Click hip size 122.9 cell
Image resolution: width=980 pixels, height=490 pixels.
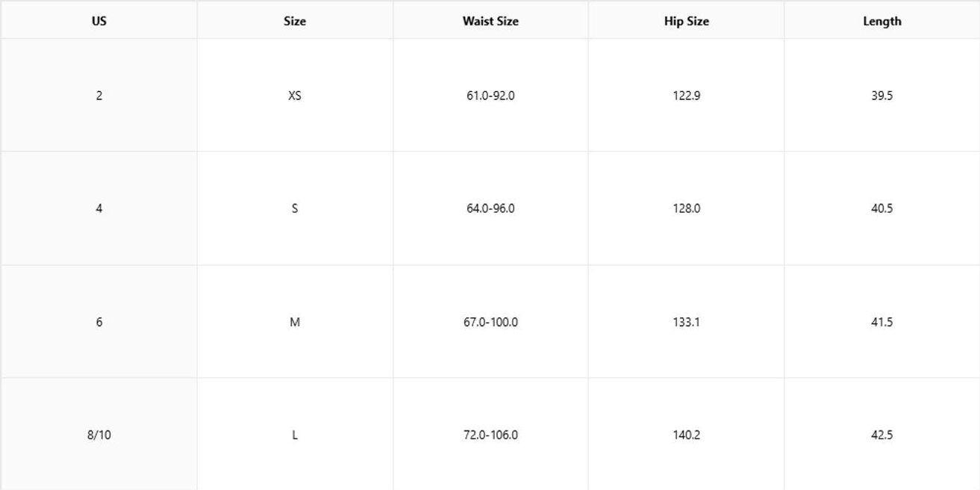[x=687, y=96]
